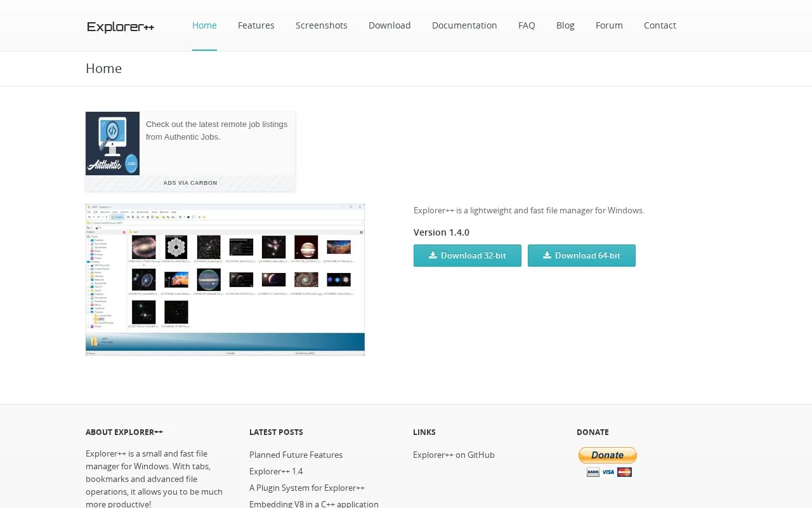Go to the Features page
Screen dimensions: 812x508
(256, 25)
